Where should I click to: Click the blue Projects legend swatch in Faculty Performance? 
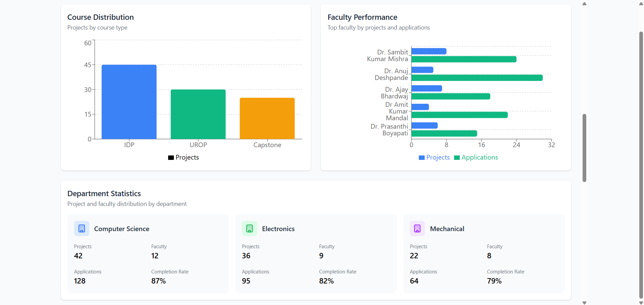point(422,158)
